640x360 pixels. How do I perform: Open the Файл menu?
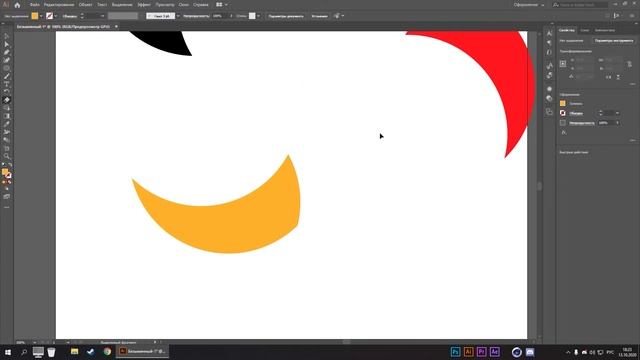34,5
